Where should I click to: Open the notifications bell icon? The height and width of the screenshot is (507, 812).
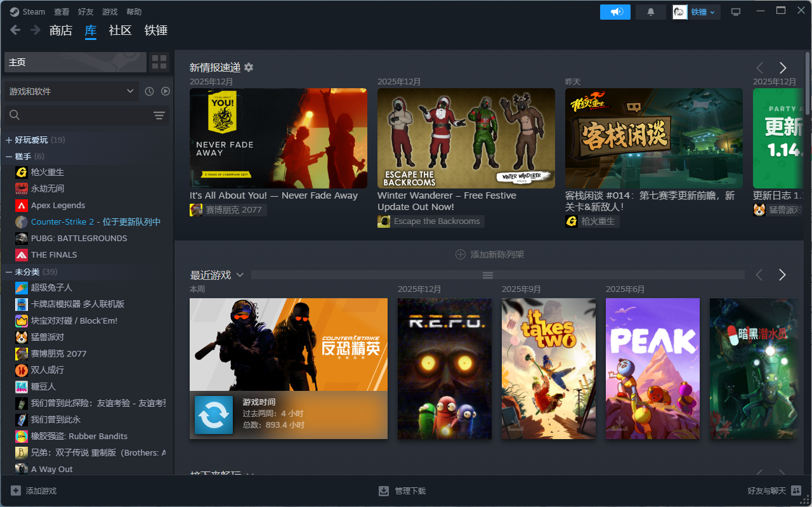pos(650,11)
